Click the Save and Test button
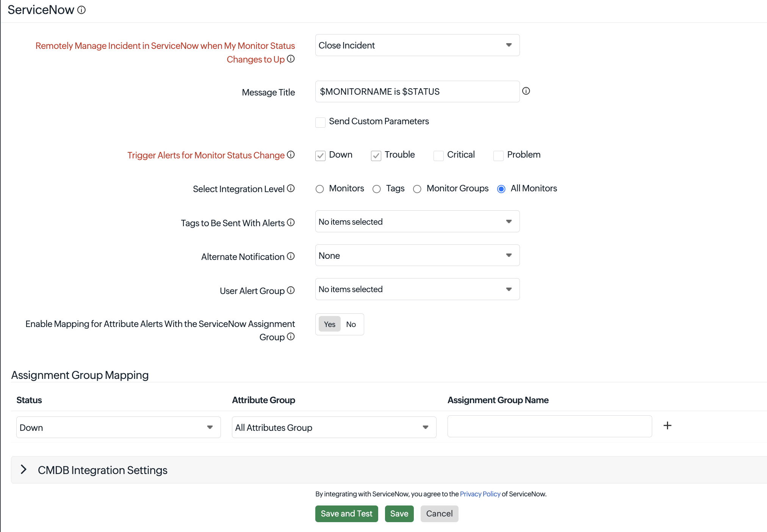 (x=346, y=514)
